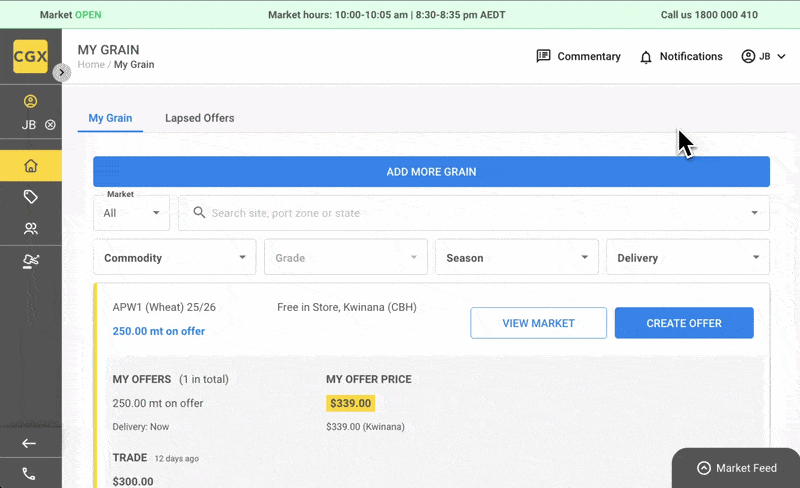Expand the Commodity dropdown

pyautogui.click(x=174, y=258)
